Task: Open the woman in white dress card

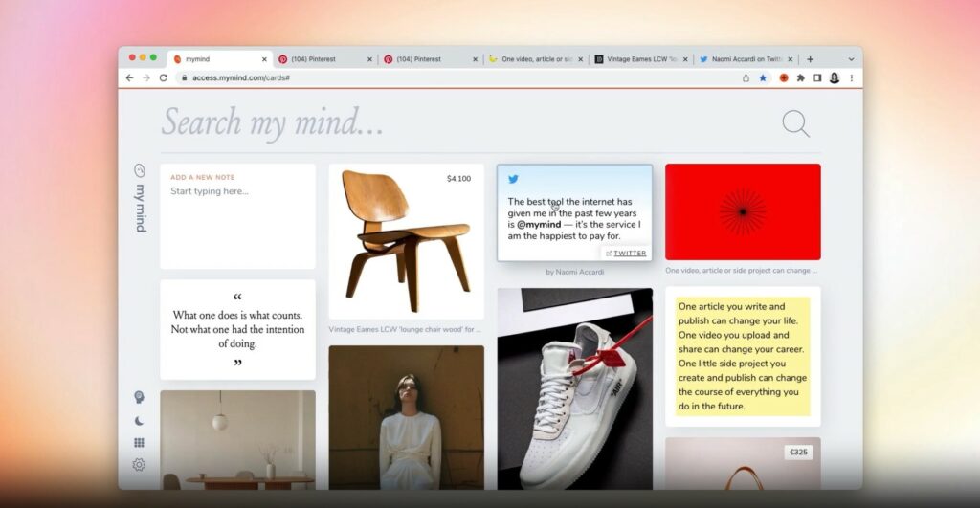Action: tap(406, 417)
